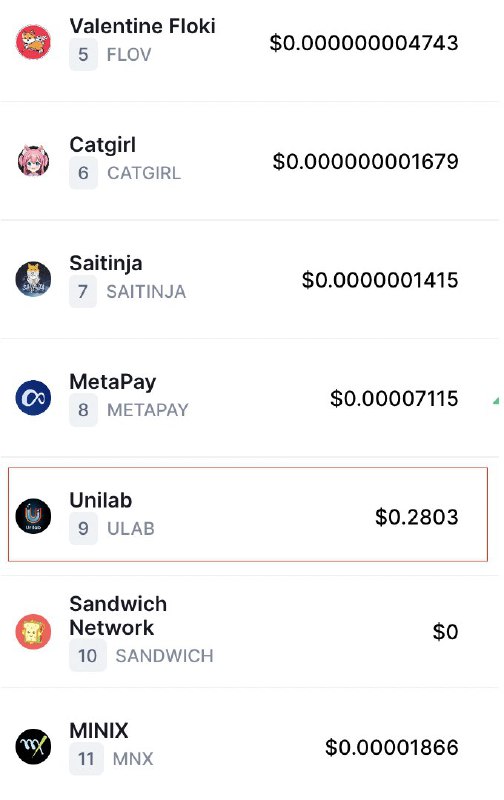This screenshot has height=800, width=504.
Task: Tap the MetaPay coin name
Action: [x=113, y=382]
